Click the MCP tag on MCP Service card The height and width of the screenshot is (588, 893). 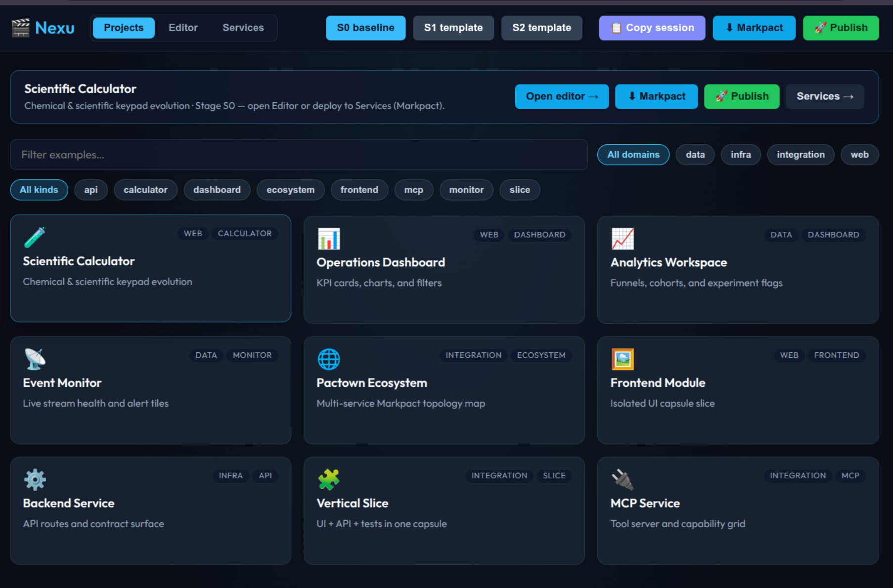(x=850, y=476)
